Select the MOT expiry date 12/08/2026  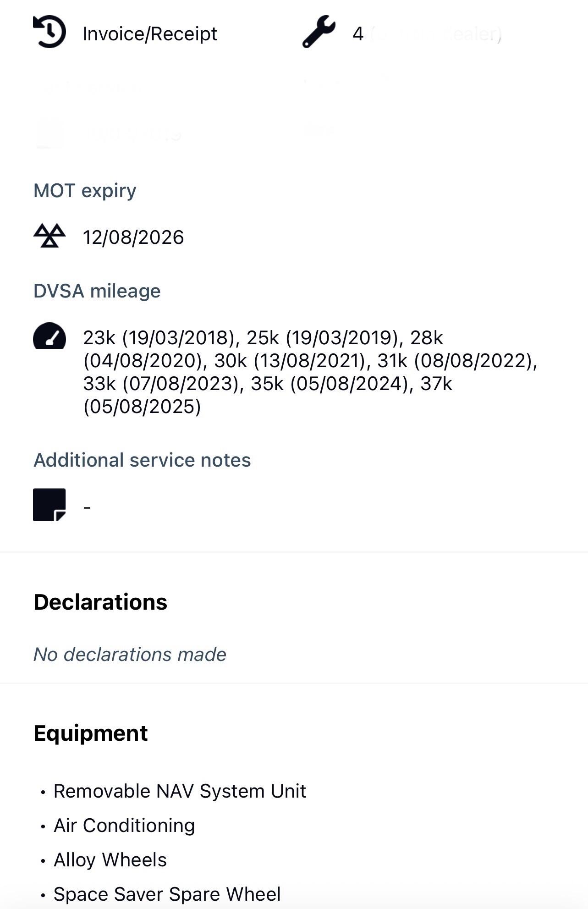(133, 237)
